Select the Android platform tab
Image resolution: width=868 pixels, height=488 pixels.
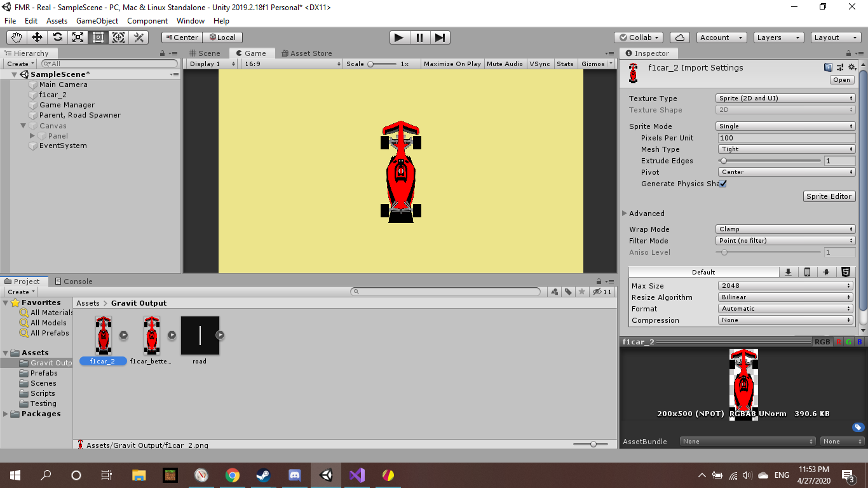pos(826,272)
